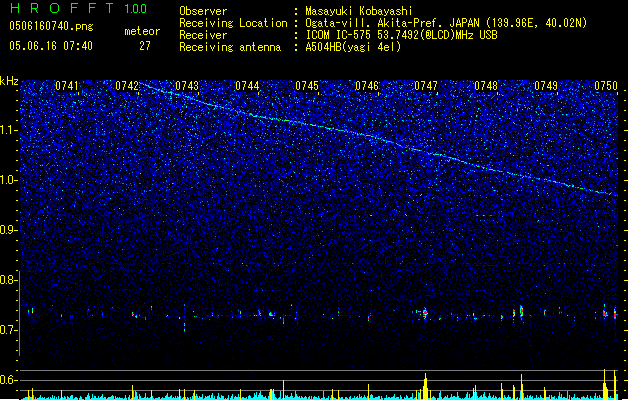Click the 0747 time marker
Viewport: 629px width, 400px height.
pos(426,86)
